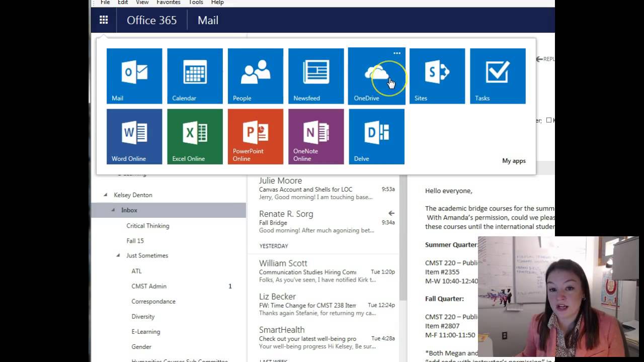This screenshot has height=362, width=644.
Task: Open the Critical Thinking folder
Action: (148, 226)
